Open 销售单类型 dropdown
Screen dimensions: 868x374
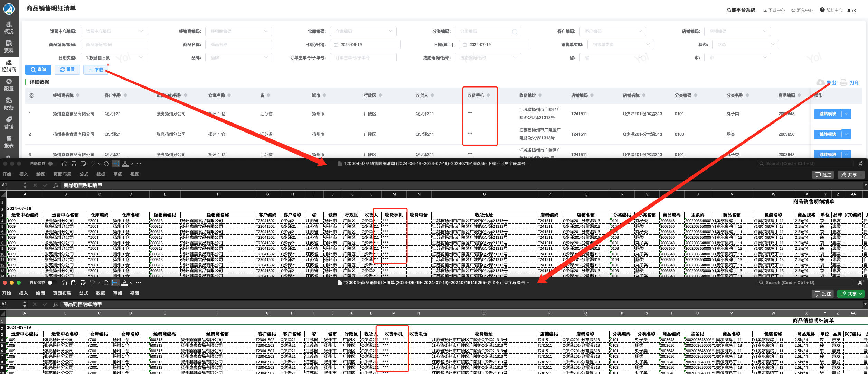coord(648,45)
